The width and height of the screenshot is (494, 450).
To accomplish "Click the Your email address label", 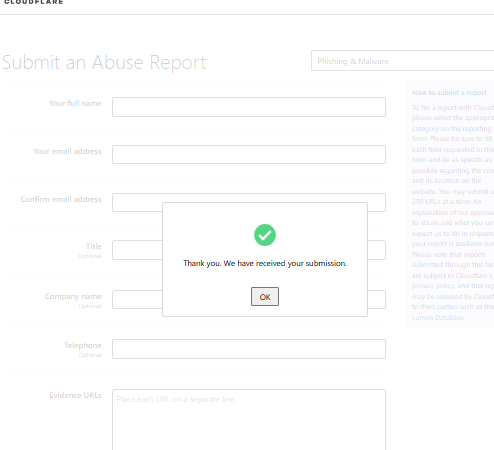I will [67, 151].
